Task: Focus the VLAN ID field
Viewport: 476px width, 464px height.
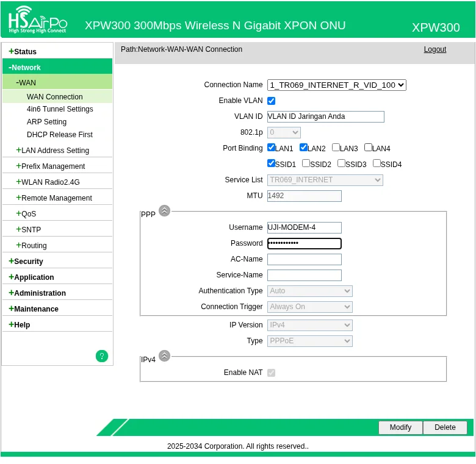Action: click(326, 116)
